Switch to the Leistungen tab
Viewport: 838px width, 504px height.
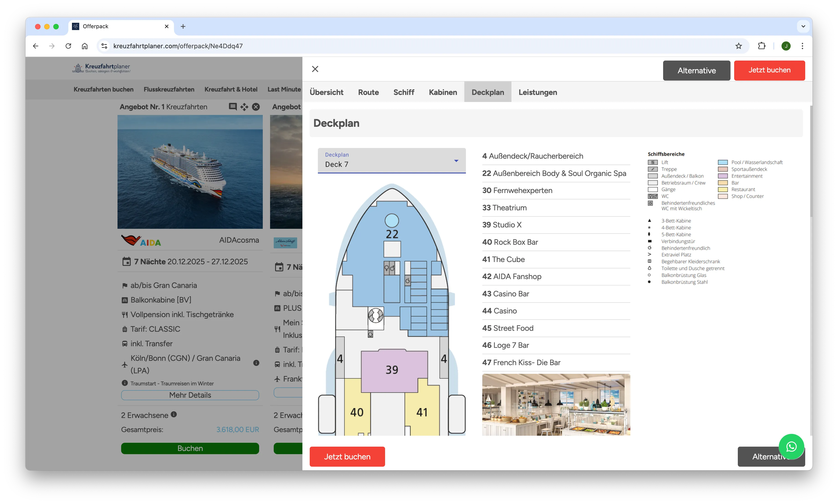point(537,92)
